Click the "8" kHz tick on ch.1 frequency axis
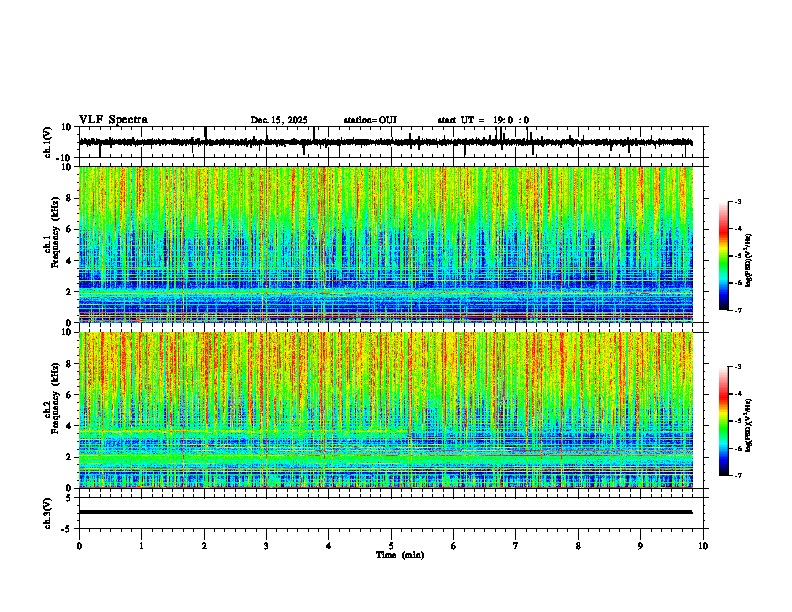Screen dimensions: 792x612 click(69, 198)
